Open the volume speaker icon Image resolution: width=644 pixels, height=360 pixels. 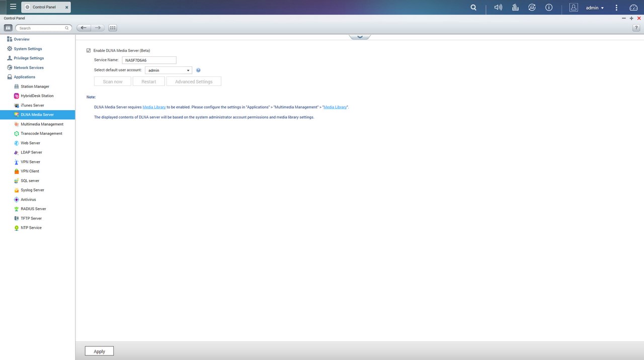[x=498, y=8]
